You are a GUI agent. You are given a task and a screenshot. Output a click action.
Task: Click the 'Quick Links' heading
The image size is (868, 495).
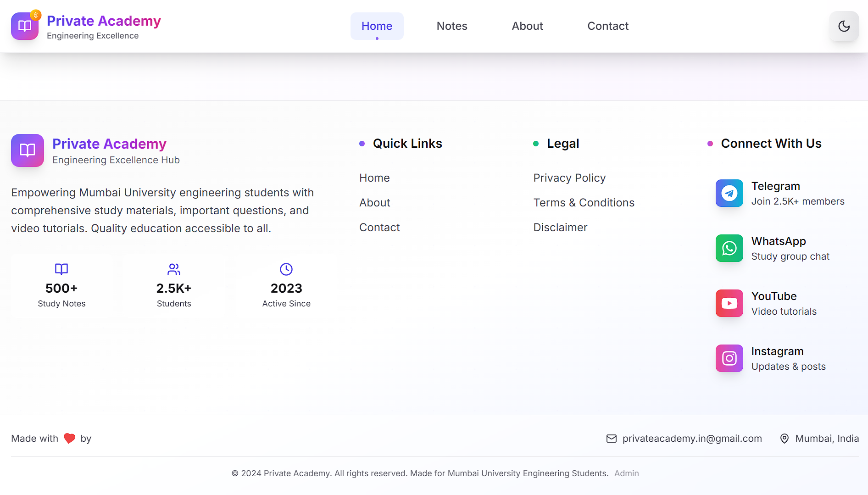tap(407, 144)
